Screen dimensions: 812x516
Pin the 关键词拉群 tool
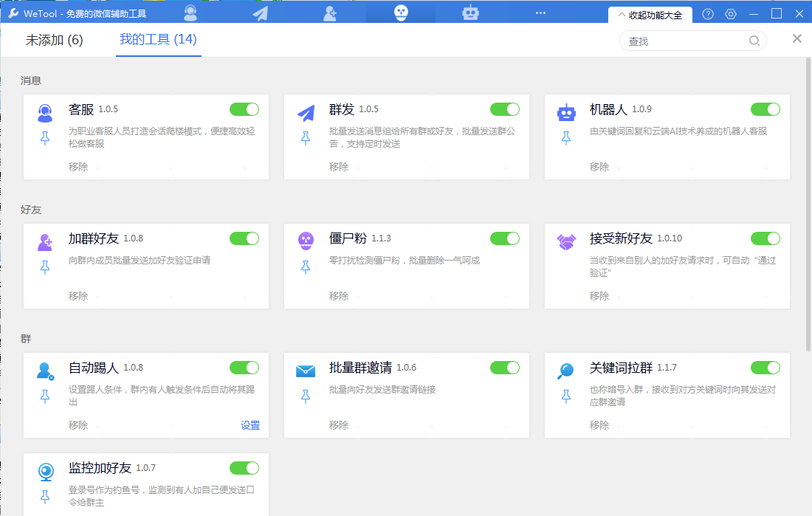566,396
